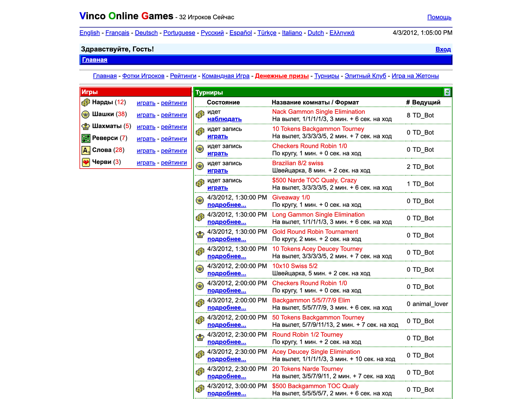The height and width of the screenshot is (399, 532).
Task: Click the Вход login link
Action: (x=443, y=49)
